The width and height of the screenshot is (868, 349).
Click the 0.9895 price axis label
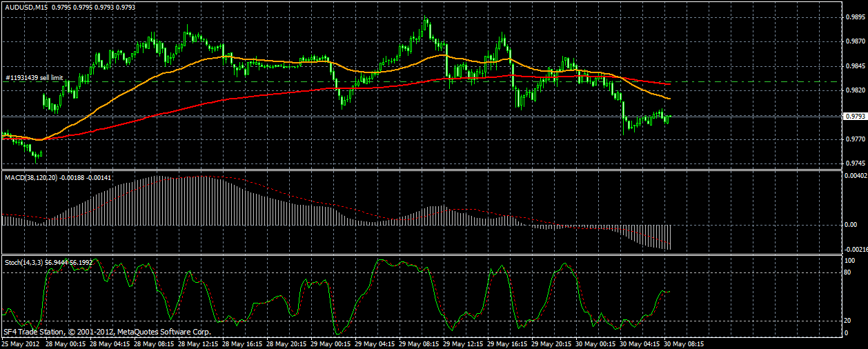(x=856, y=17)
